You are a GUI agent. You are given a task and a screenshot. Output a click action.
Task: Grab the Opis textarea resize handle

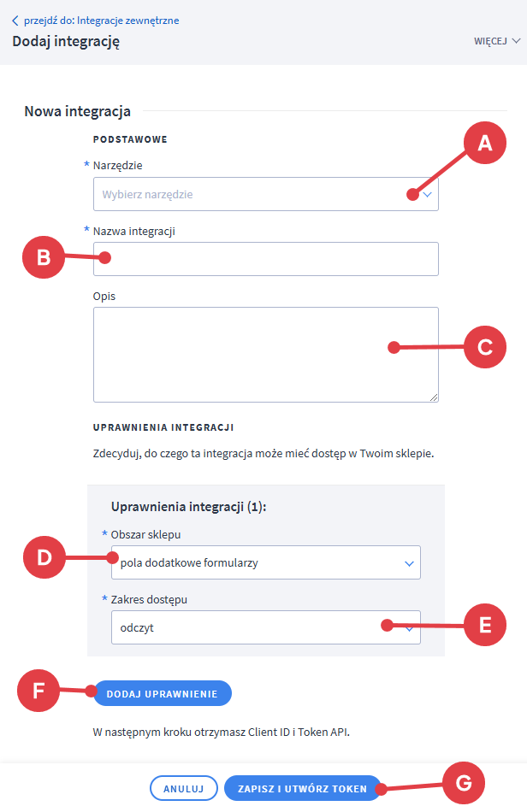coord(434,397)
